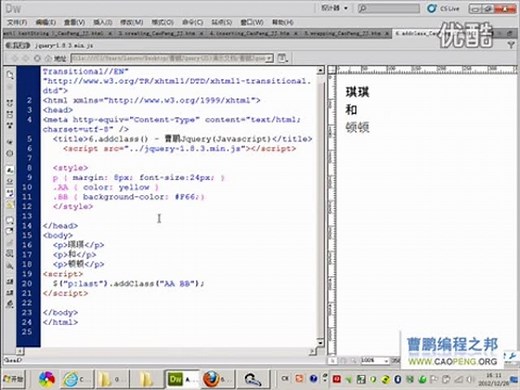The width and height of the screenshot is (520, 390).
Task: Open the 命令(C) menu
Action: (193, 22)
